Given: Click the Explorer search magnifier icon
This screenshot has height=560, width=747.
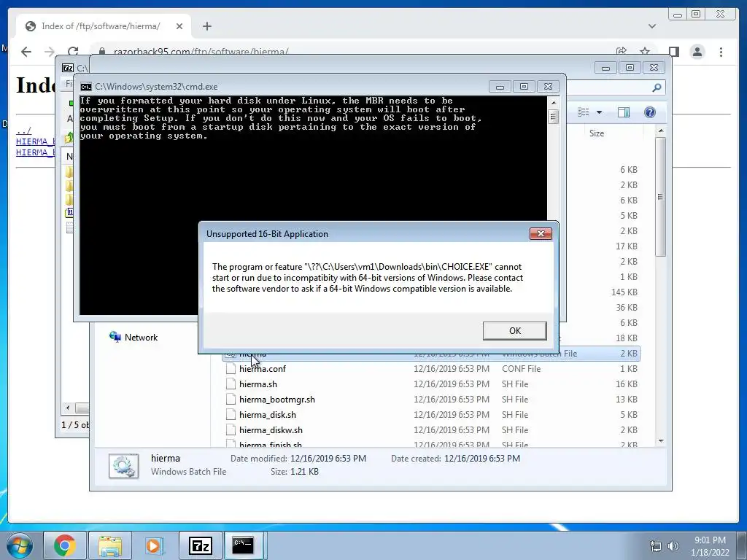Looking at the screenshot, I should (x=657, y=87).
